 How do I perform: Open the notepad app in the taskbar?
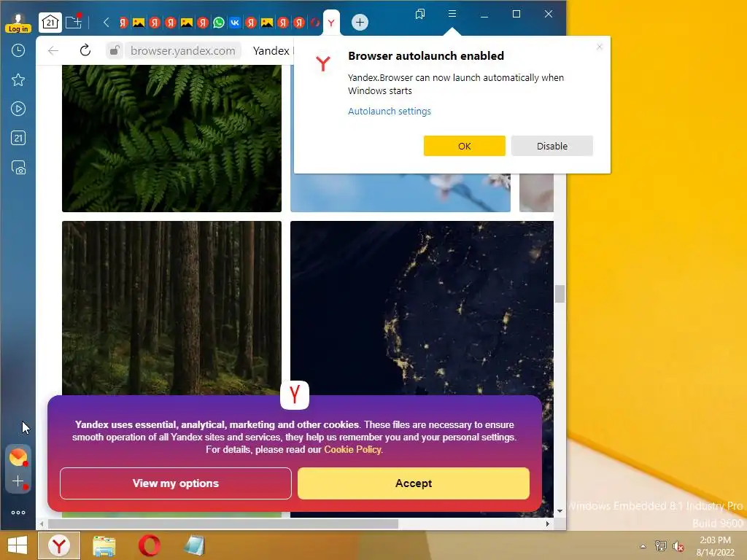click(194, 545)
